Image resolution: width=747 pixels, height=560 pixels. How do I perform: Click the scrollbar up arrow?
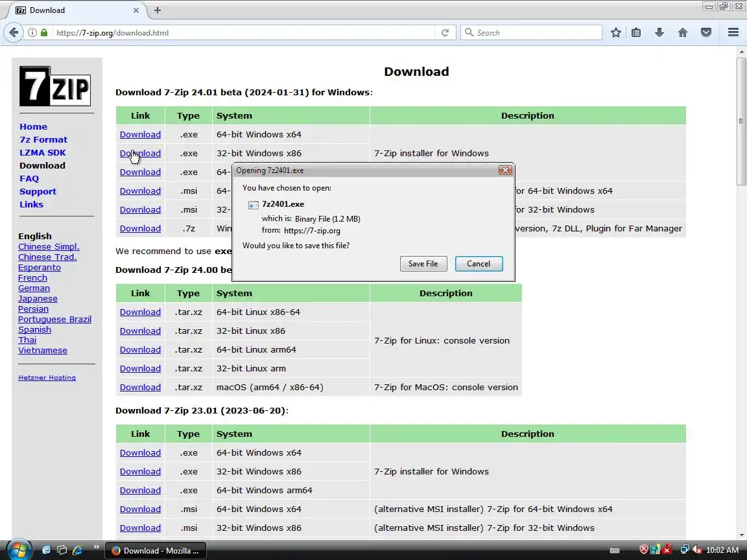pos(741,51)
